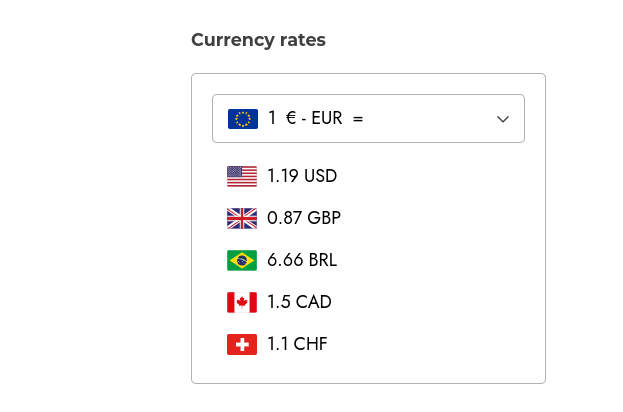Click the 1.5 CAD rate text
Viewport: 623px width, 412px height.
click(299, 302)
